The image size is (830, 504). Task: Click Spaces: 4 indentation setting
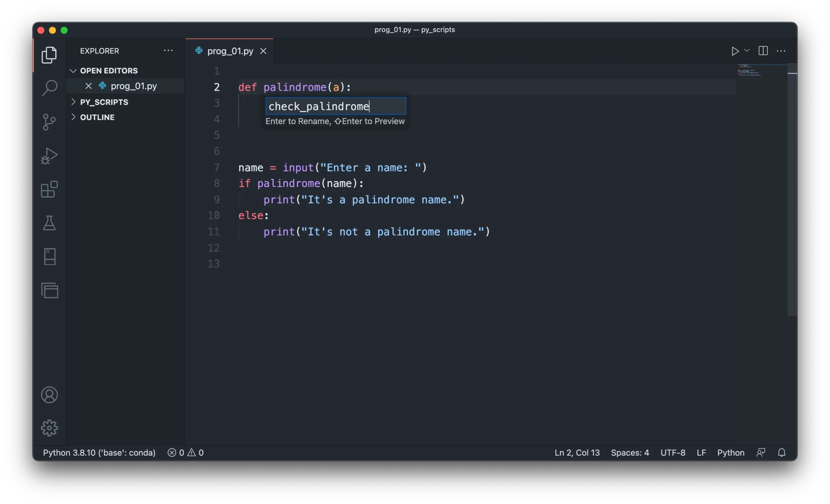630,452
